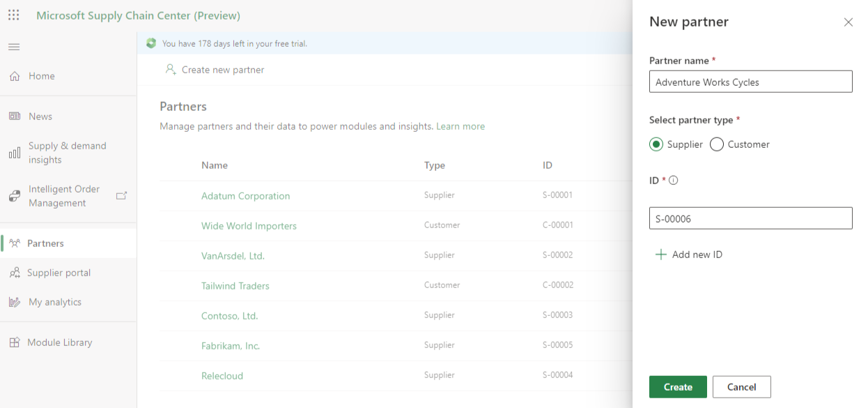Click the S-00004 ID cell
The image size is (868, 408).
(x=557, y=375)
